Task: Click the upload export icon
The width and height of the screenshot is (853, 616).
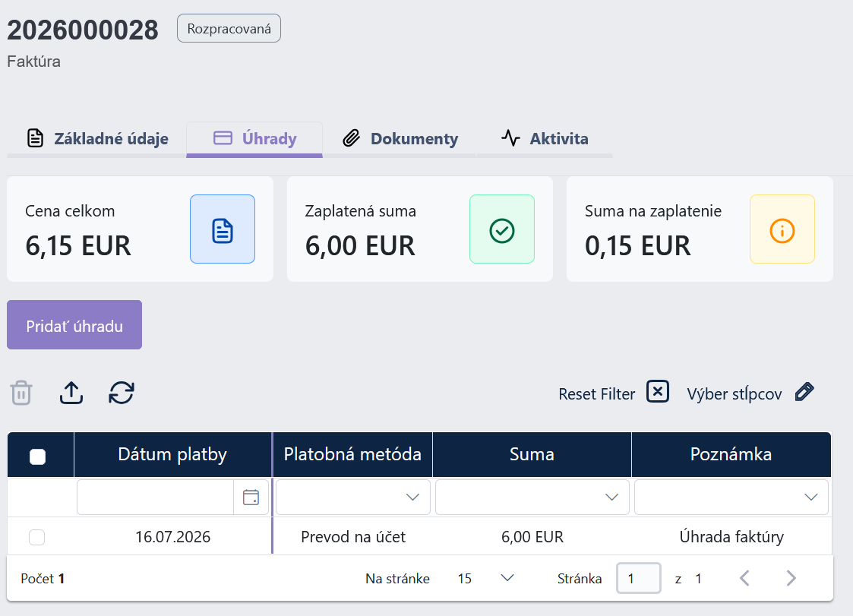Action: pyautogui.click(x=71, y=393)
